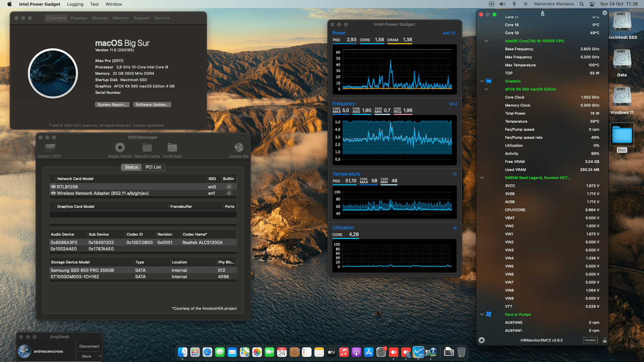Image resolution: width=644 pixels, height=362 pixels.
Task: Toggle the lock icon in HWMonitorSMC2 footer
Action: (604, 340)
